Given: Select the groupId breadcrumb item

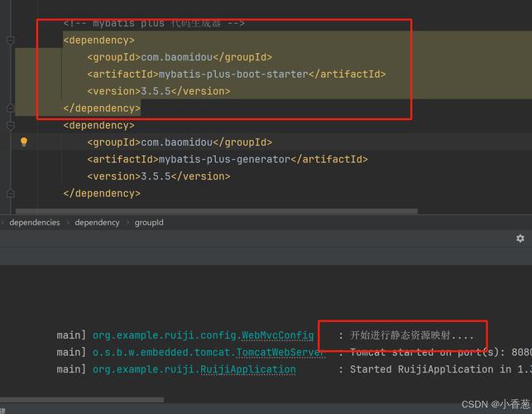Looking at the screenshot, I should pos(149,223).
